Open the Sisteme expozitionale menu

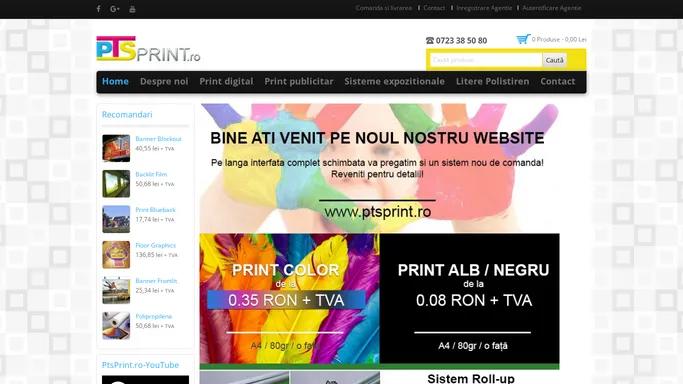(x=394, y=81)
